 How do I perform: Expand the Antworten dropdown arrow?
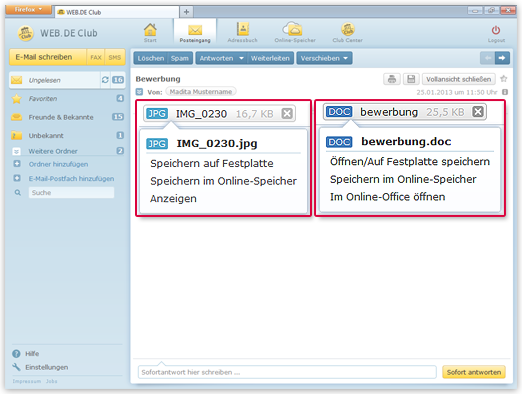point(241,58)
